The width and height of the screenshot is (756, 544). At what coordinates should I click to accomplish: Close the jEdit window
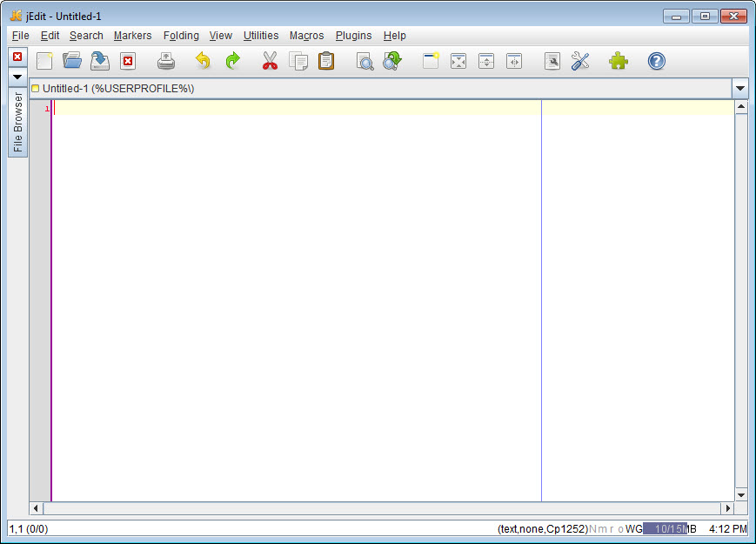pyautogui.click(x=733, y=17)
